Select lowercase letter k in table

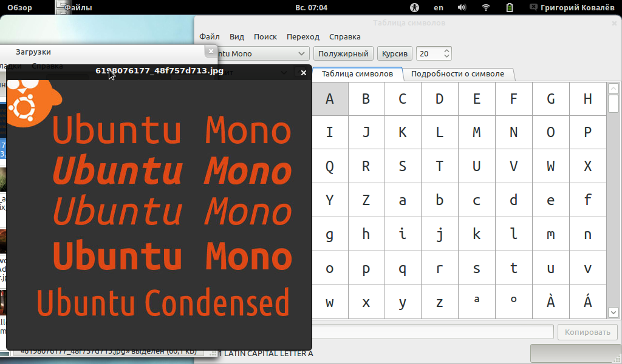point(476,234)
